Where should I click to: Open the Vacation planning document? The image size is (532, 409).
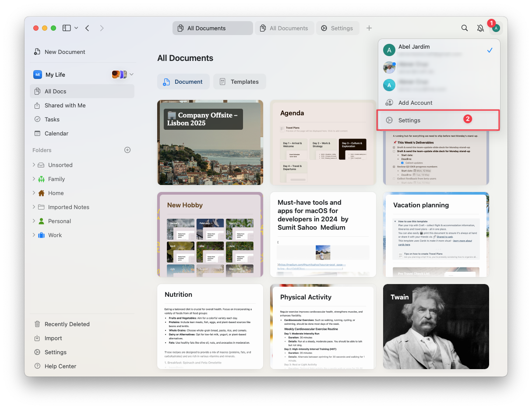436,235
